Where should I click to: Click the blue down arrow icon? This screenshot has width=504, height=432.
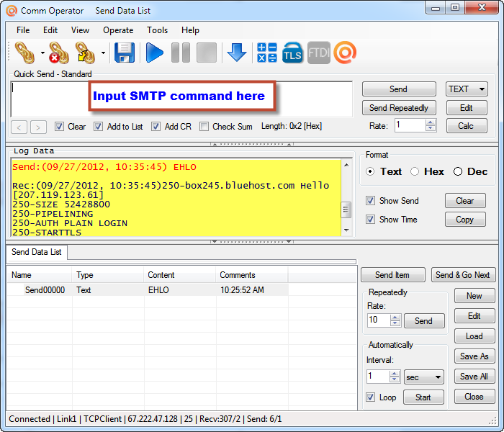[x=237, y=53]
